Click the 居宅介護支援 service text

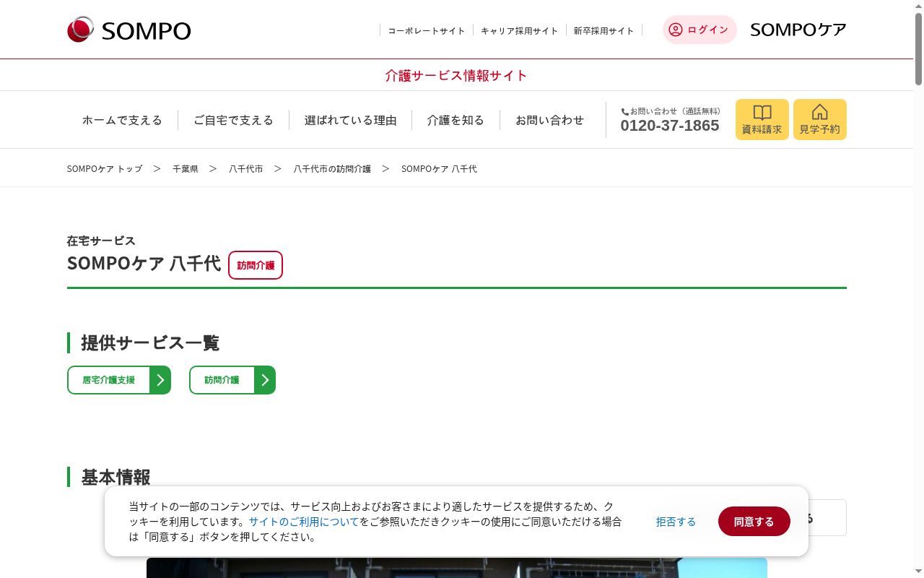coord(109,380)
